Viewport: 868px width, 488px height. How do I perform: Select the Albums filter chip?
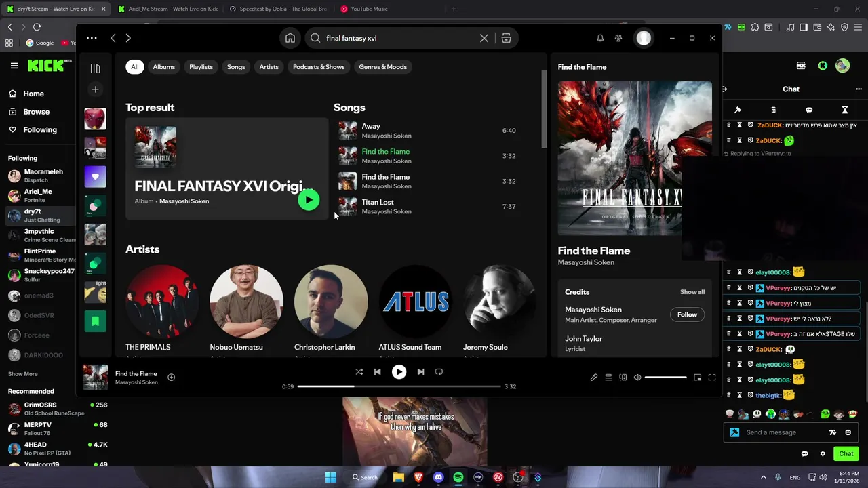pos(163,67)
